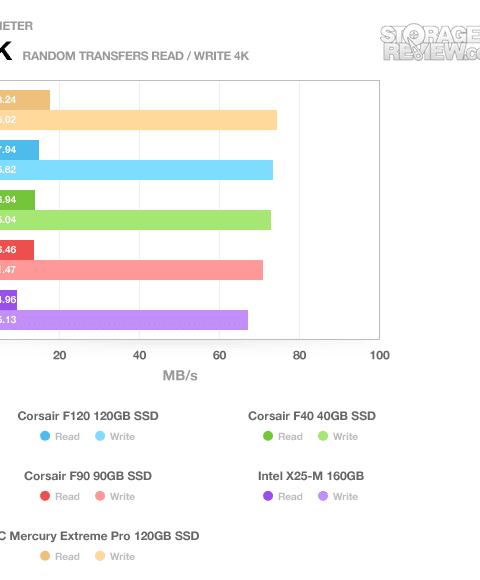The width and height of the screenshot is (480, 580).
Task: Click the dark purple read bar ending .96
Action: pos(9,300)
